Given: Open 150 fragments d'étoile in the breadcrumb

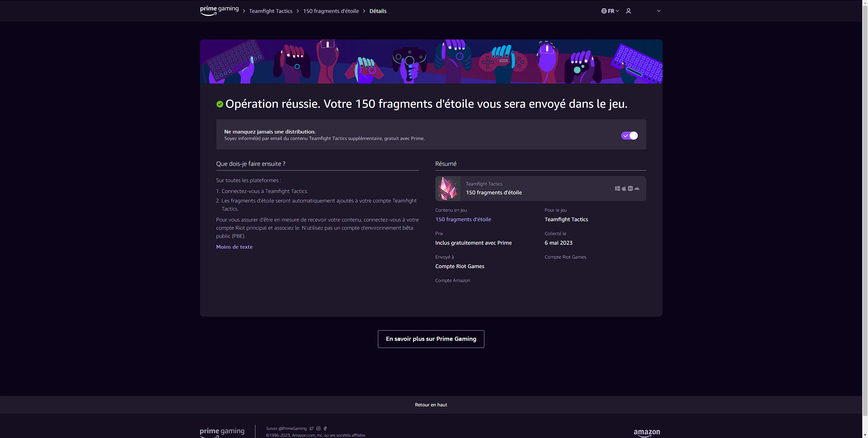Looking at the screenshot, I should (331, 11).
